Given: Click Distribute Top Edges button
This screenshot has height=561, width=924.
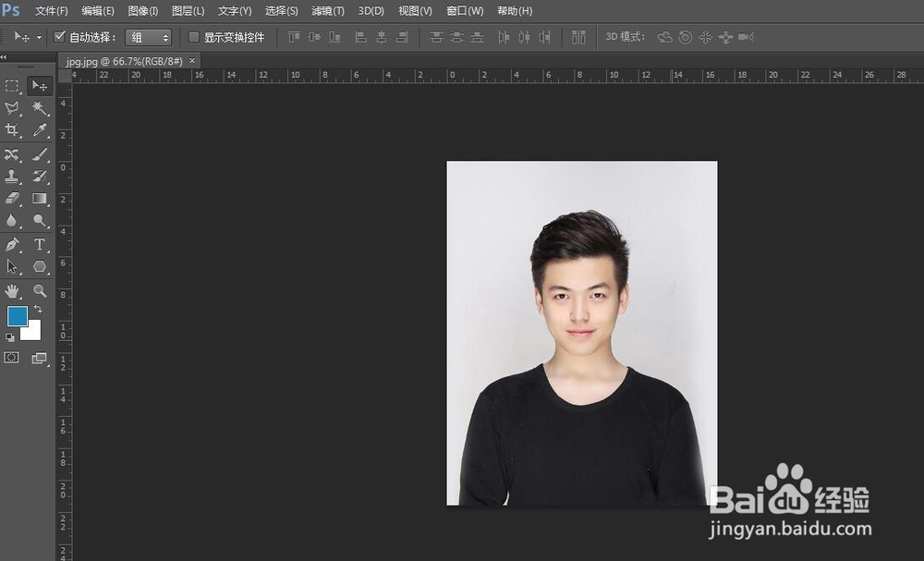Looking at the screenshot, I should [436, 37].
